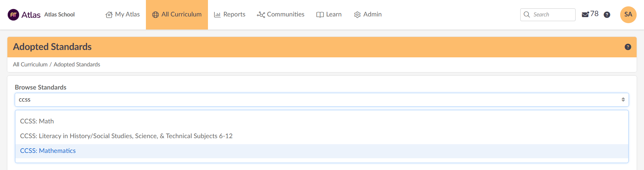This screenshot has width=644, height=170.
Task: Toggle the Browse Standards dropdown arrows
Action: click(623, 100)
